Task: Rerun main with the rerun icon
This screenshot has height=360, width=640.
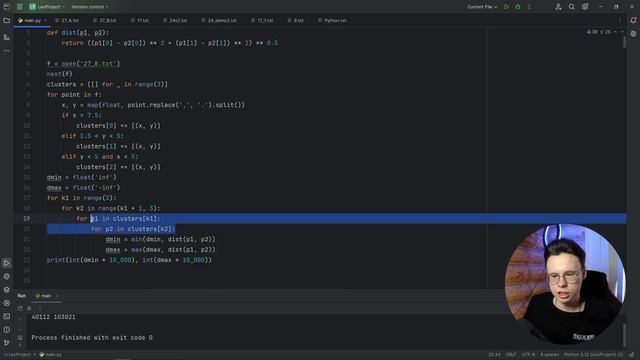Action: tap(20, 308)
